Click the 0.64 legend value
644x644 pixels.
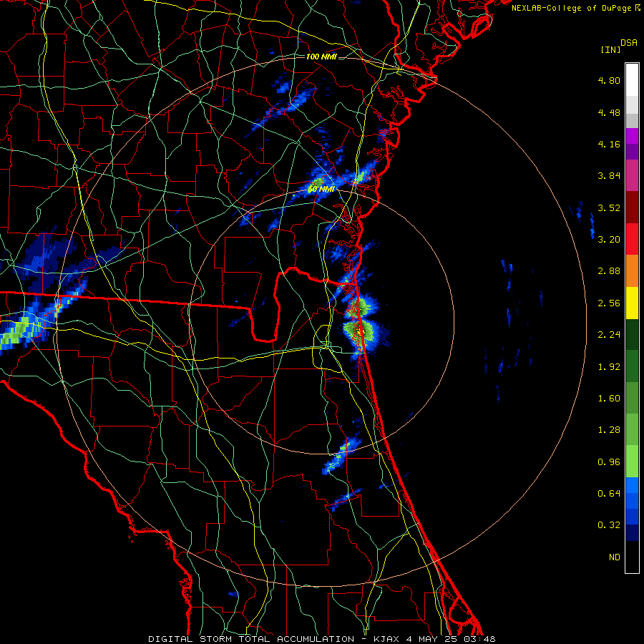[609, 494]
